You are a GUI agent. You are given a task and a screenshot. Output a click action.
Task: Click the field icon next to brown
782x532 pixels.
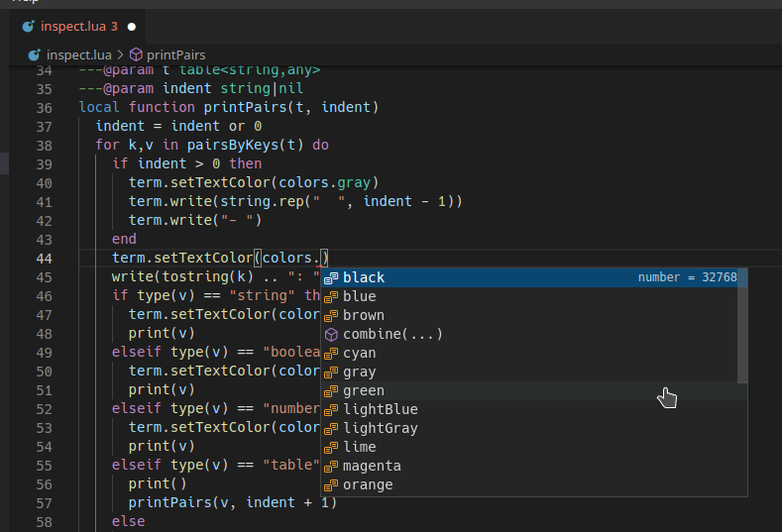coord(331,317)
